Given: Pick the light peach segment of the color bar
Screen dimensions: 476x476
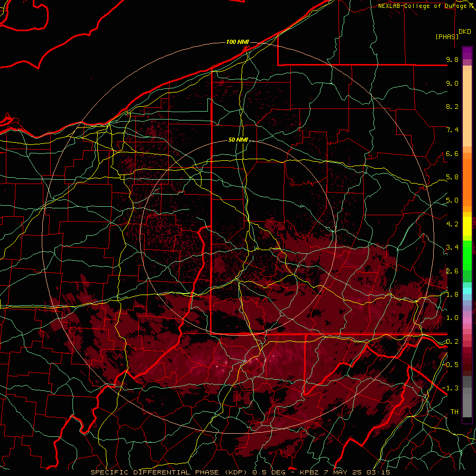Looking at the screenshot, I should 467,108.
